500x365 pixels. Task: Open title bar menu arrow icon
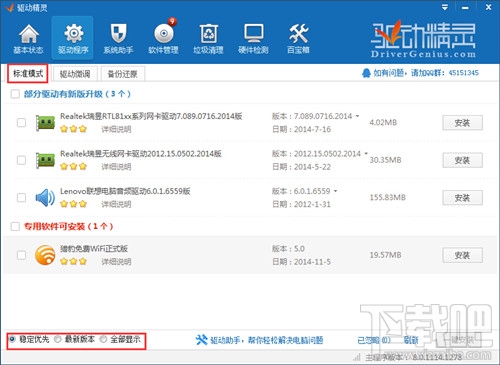(x=445, y=7)
